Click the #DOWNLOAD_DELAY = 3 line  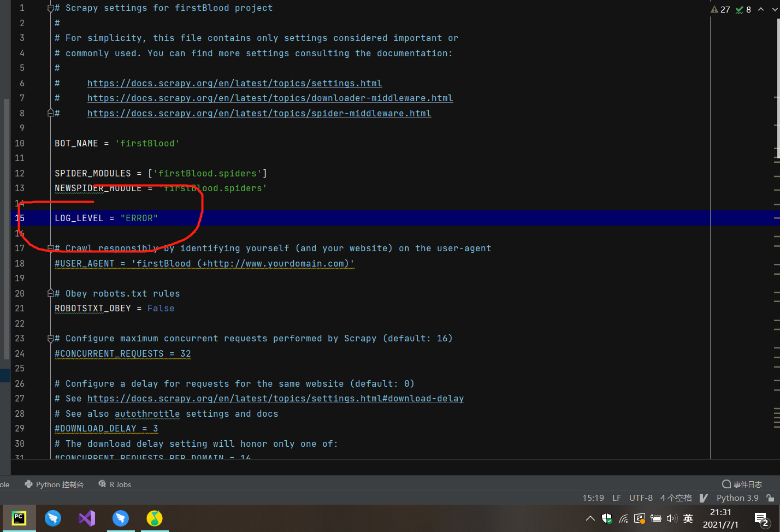click(x=107, y=429)
